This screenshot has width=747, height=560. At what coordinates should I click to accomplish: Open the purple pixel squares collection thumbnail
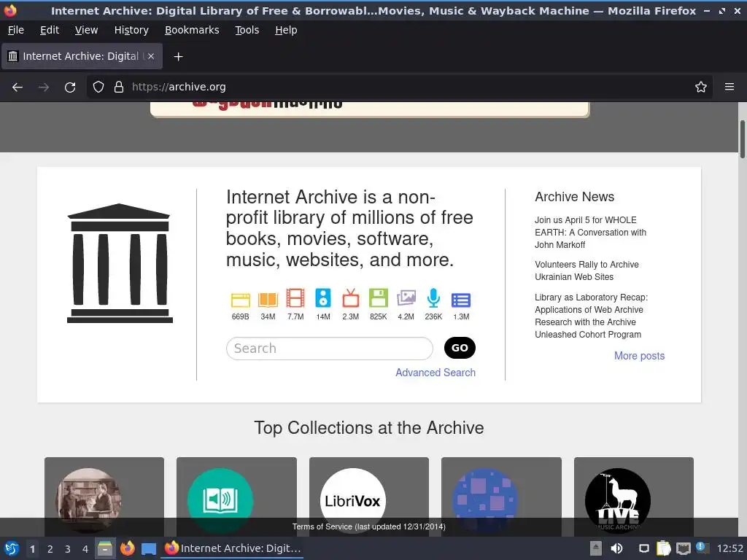coord(485,500)
